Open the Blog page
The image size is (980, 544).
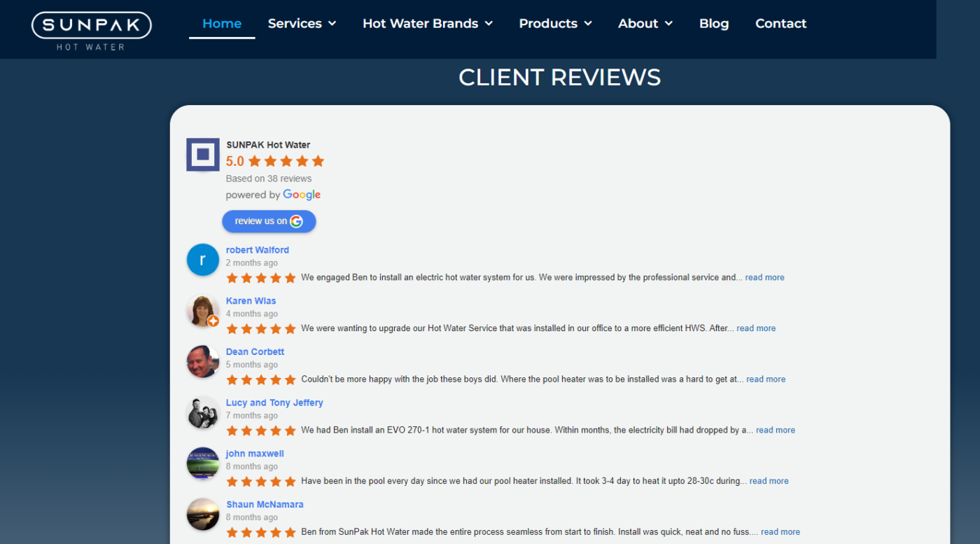pos(713,23)
